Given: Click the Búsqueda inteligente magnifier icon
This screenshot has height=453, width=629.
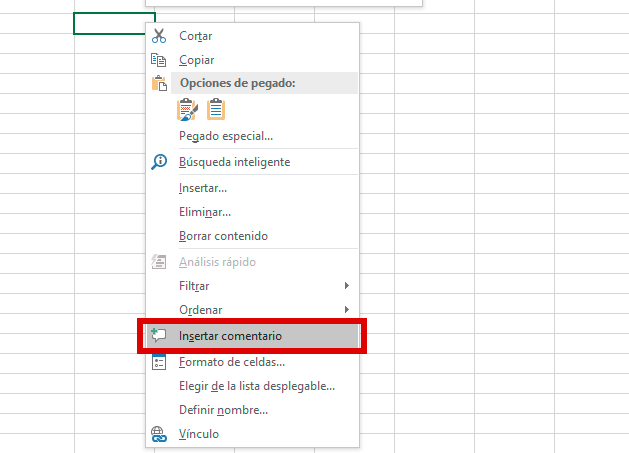Looking at the screenshot, I should pyautogui.click(x=158, y=162).
